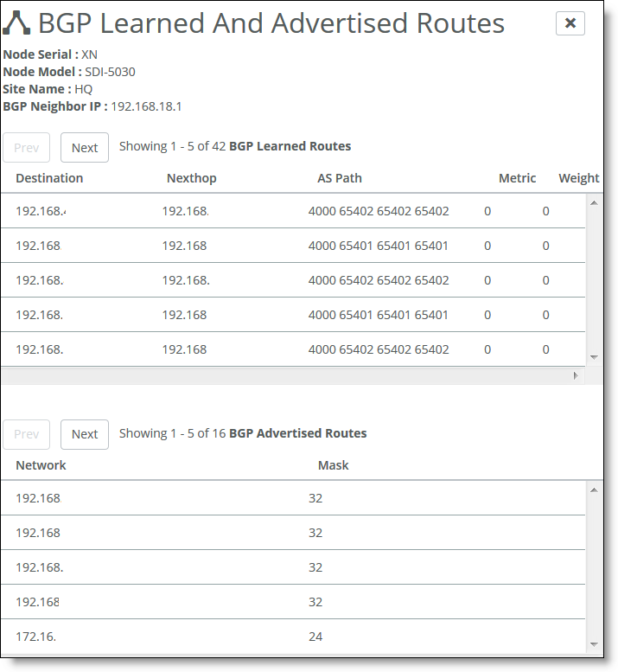This screenshot has height=672, width=618.
Task: Click the learned routes horizontal scroll right arrow
Action: [576, 376]
